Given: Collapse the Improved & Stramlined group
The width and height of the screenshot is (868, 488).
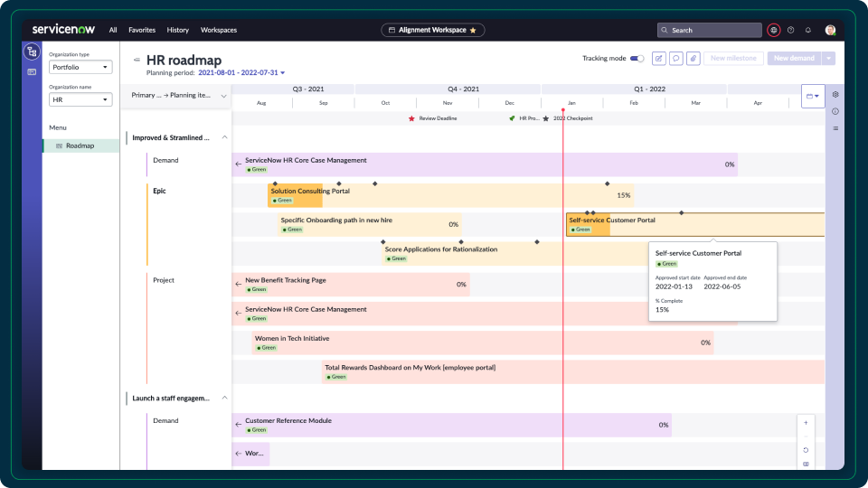Looking at the screenshot, I should pos(224,137).
